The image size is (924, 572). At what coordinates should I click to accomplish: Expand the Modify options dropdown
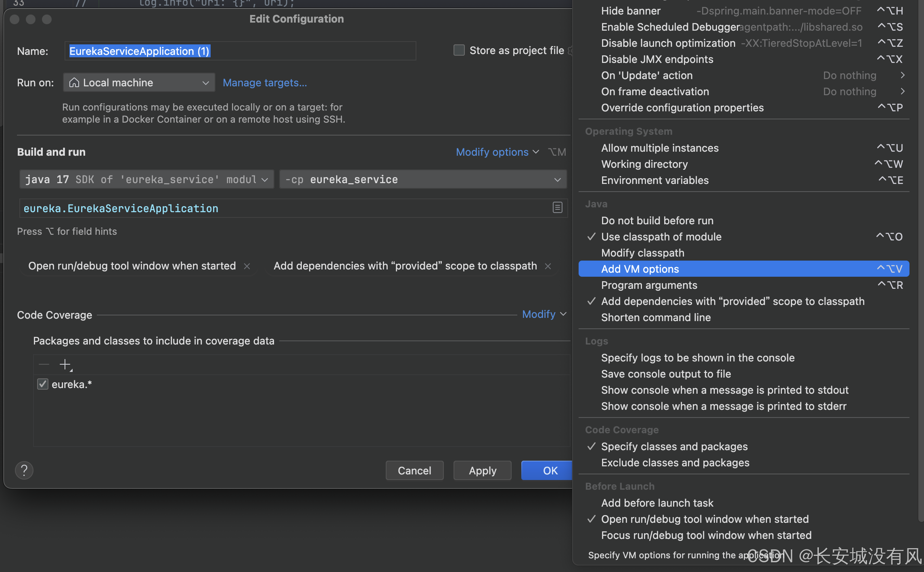click(497, 152)
